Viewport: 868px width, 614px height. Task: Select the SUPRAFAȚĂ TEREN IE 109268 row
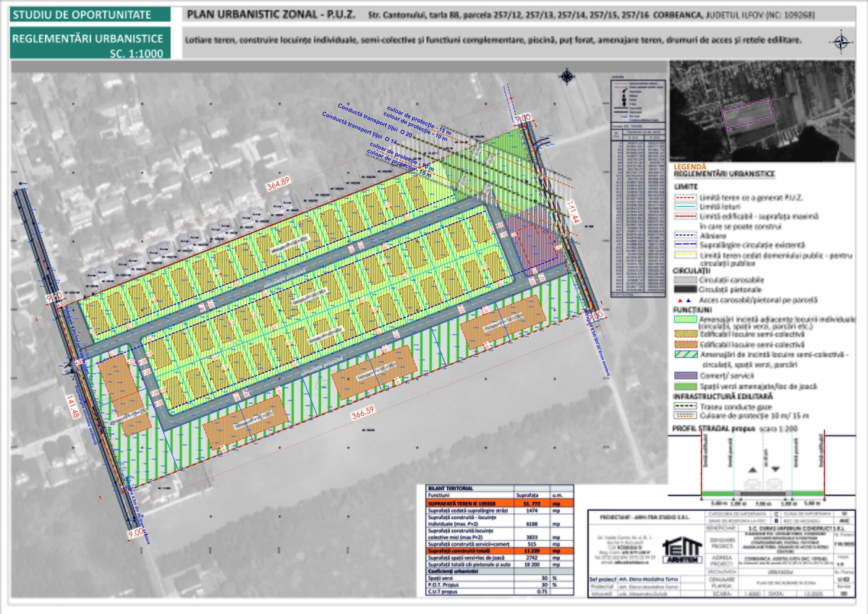(x=498, y=503)
